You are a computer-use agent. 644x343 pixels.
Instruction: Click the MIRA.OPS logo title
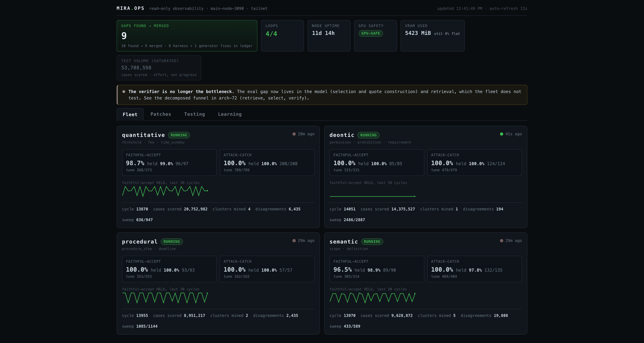130,8
